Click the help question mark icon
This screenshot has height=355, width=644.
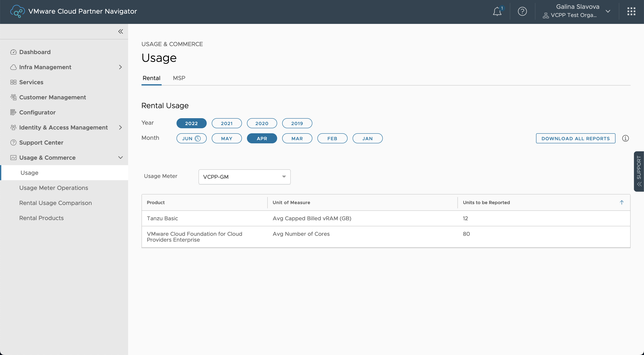point(522,12)
